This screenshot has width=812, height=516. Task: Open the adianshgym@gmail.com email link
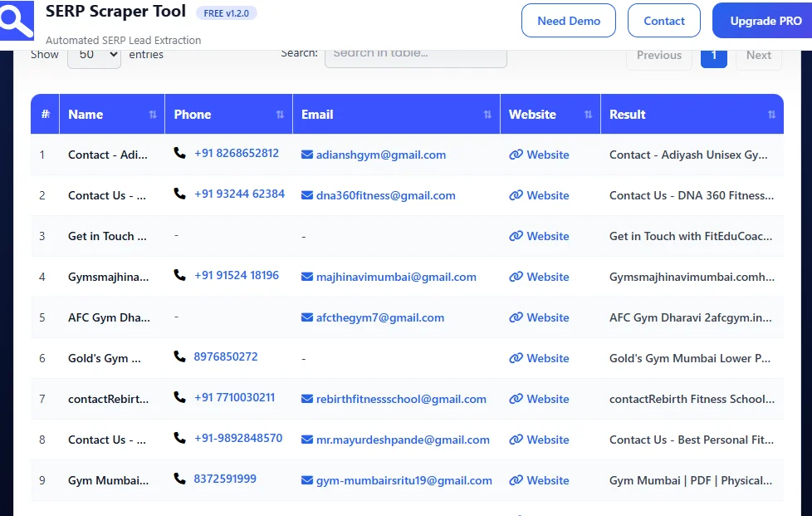pos(380,155)
